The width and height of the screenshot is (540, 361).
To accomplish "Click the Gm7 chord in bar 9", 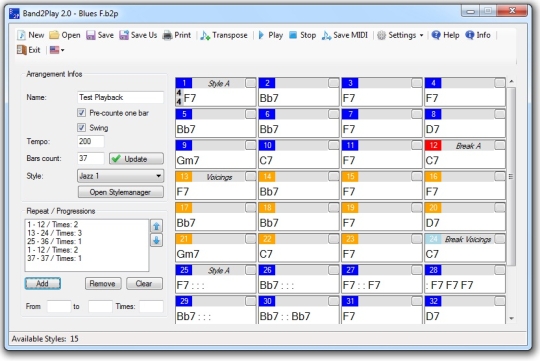I will click(x=188, y=160).
